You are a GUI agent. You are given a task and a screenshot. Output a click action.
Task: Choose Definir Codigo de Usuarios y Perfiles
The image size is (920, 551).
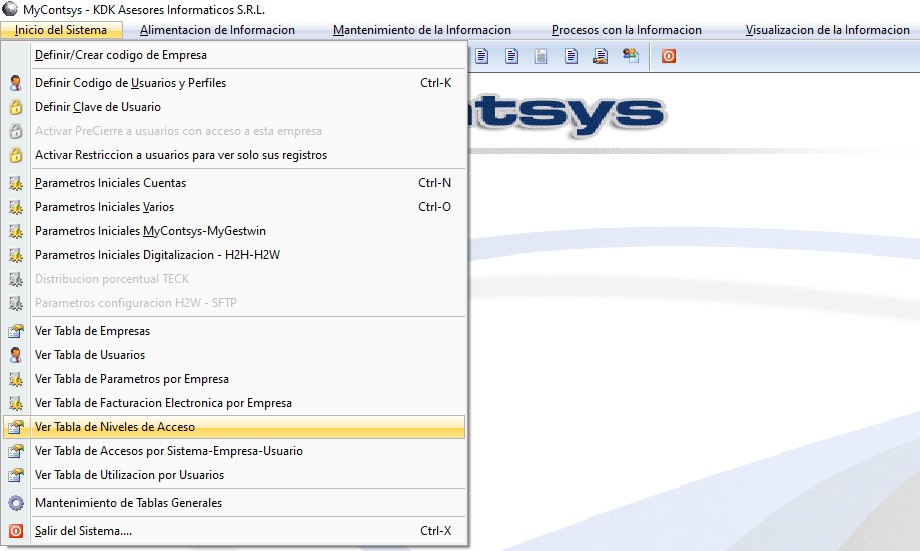(x=130, y=83)
